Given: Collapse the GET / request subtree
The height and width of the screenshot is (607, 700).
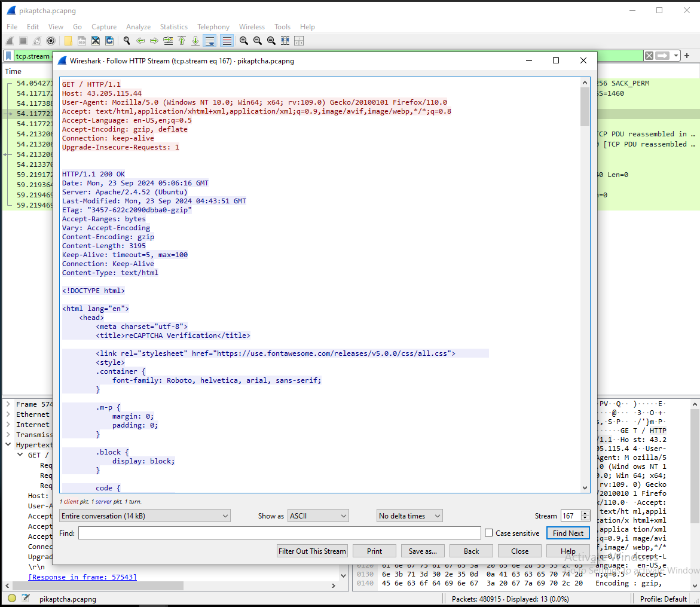Looking at the screenshot, I should tap(20, 455).
